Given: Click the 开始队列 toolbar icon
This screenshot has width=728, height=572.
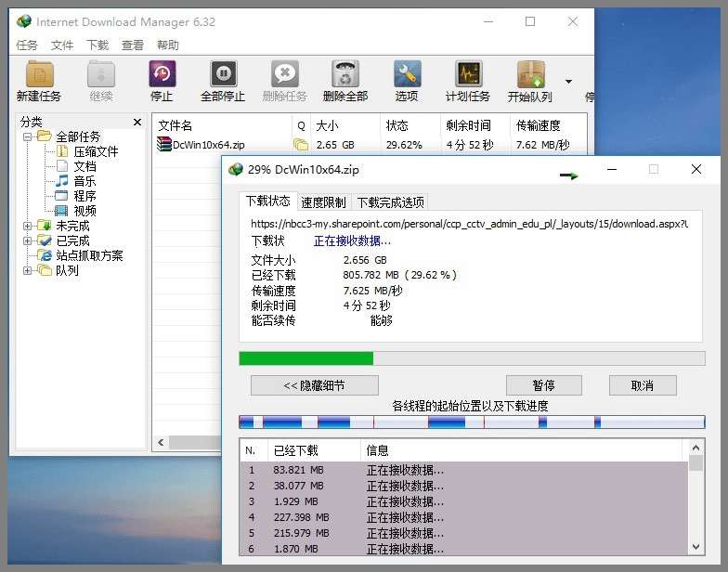Looking at the screenshot, I should tap(530, 74).
